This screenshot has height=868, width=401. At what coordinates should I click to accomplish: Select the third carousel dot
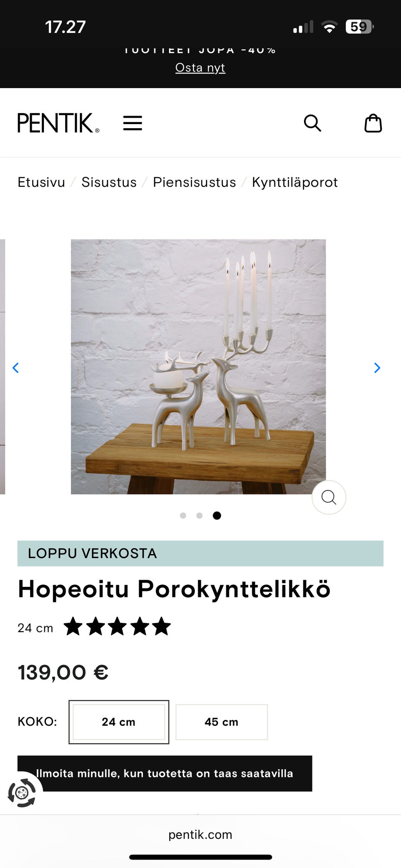click(x=217, y=515)
